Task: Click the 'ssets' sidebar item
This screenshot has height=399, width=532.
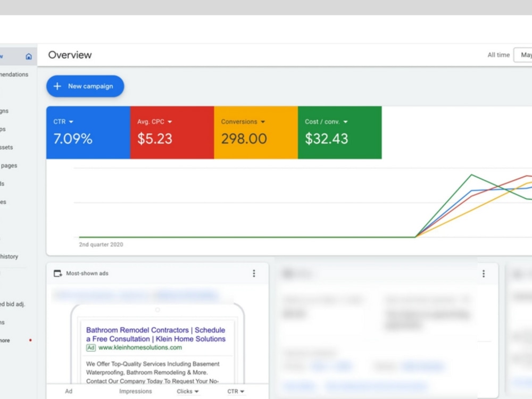Action: 6,147
